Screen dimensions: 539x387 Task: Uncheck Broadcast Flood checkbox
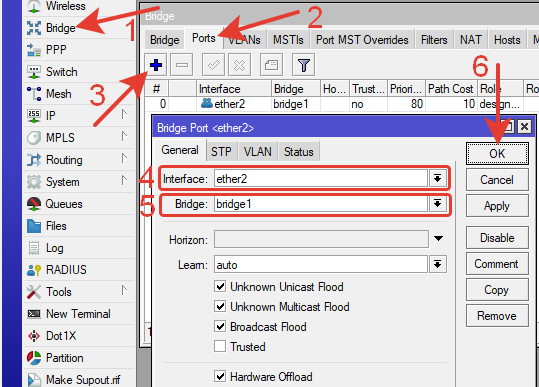(x=220, y=326)
